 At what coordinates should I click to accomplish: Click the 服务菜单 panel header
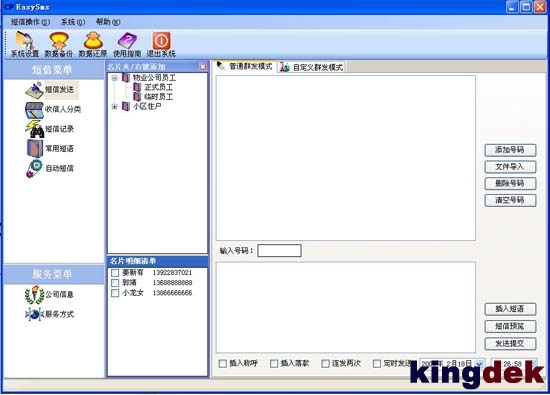pos(54,274)
